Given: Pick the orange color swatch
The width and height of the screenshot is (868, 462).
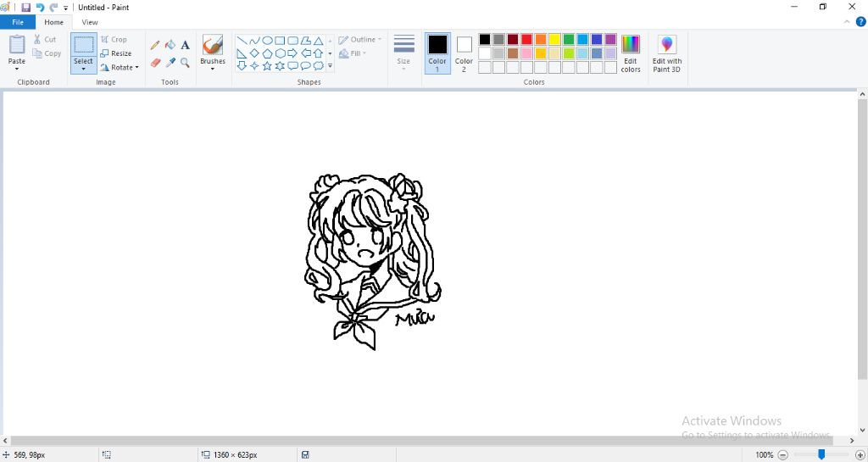Looking at the screenshot, I should point(541,39).
